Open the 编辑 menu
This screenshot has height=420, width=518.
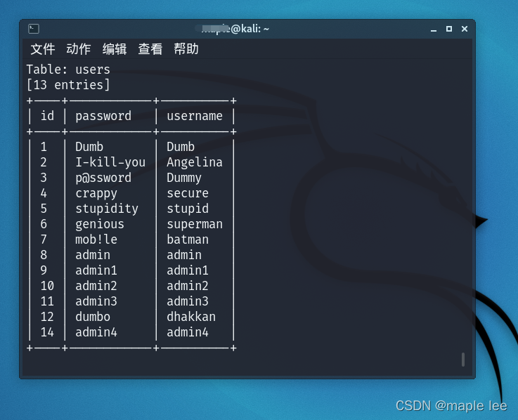pyautogui.click(x=115, y=49)
